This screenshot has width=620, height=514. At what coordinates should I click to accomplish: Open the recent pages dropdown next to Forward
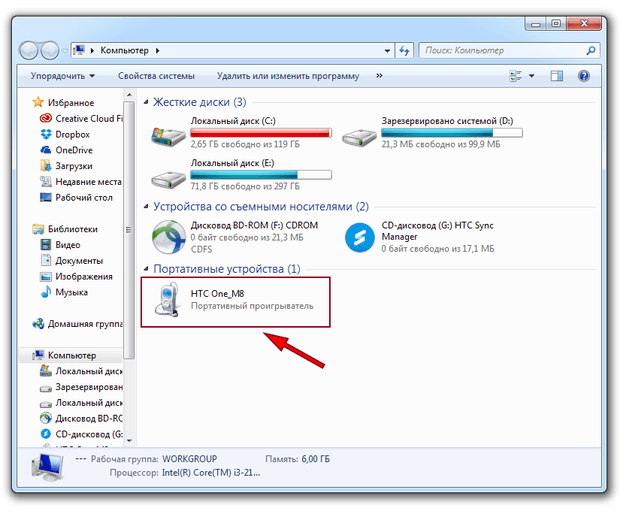[x=65, y=51]
